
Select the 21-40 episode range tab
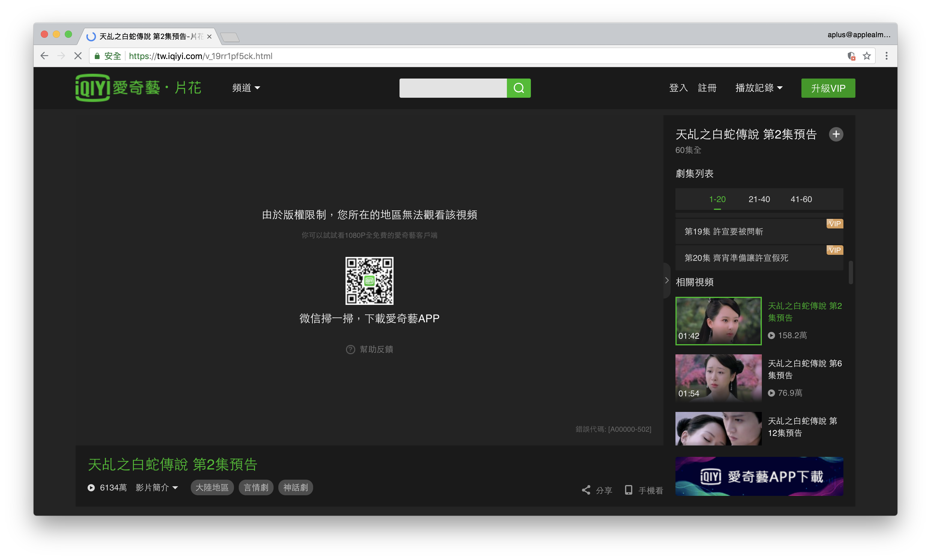point(759,199)
